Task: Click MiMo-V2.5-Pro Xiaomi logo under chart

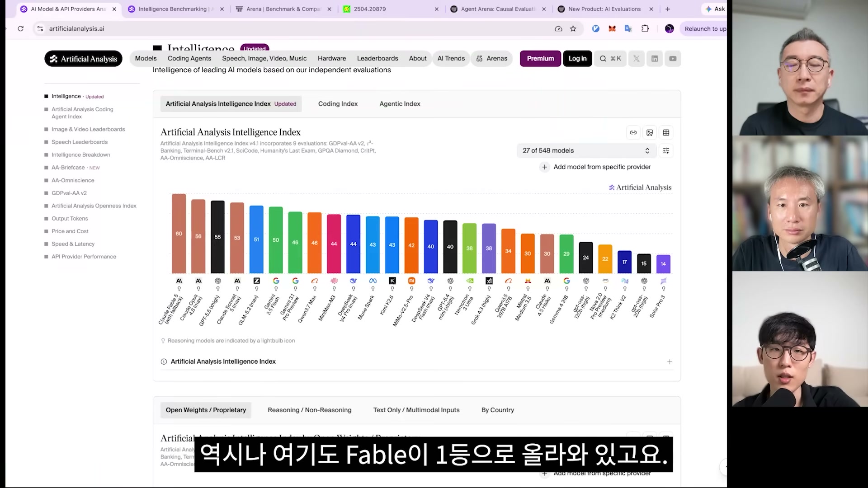Action: pos(411,281)
